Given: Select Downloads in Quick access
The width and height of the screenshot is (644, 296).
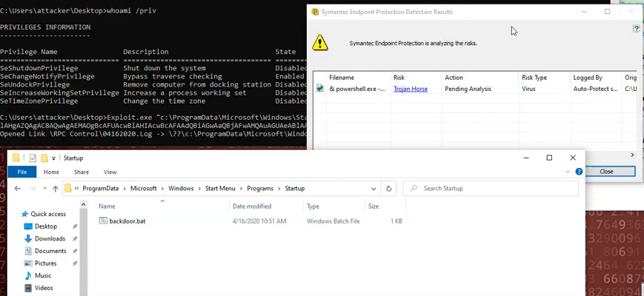Looking at the screenshot, I should point(50,238).
